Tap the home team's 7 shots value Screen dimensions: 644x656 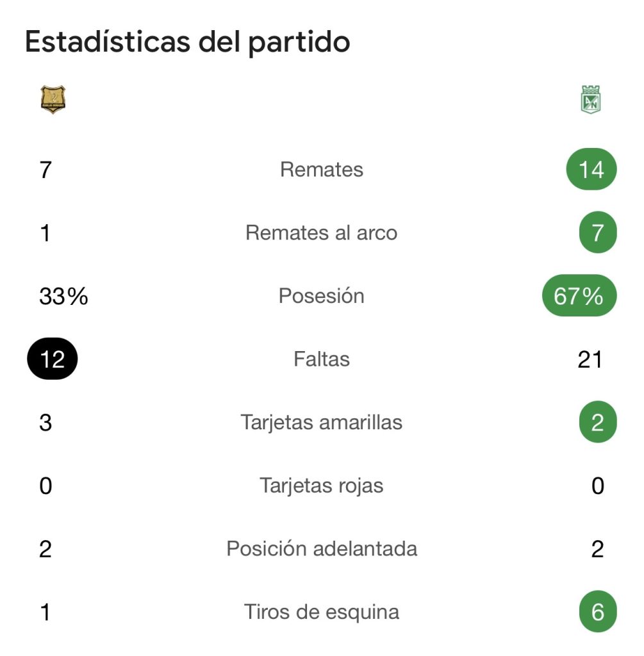pyautogui.click(x=45, y=170)
